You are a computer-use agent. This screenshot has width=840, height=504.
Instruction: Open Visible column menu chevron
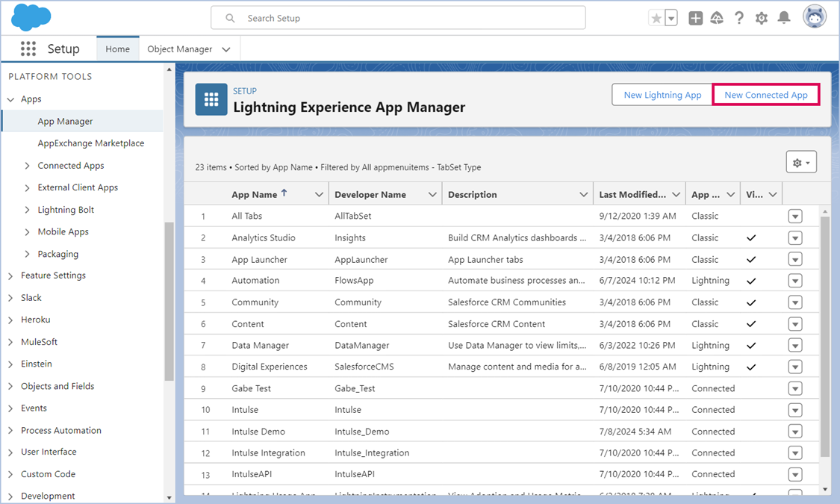pyautogui.click(x=773, y=194)
